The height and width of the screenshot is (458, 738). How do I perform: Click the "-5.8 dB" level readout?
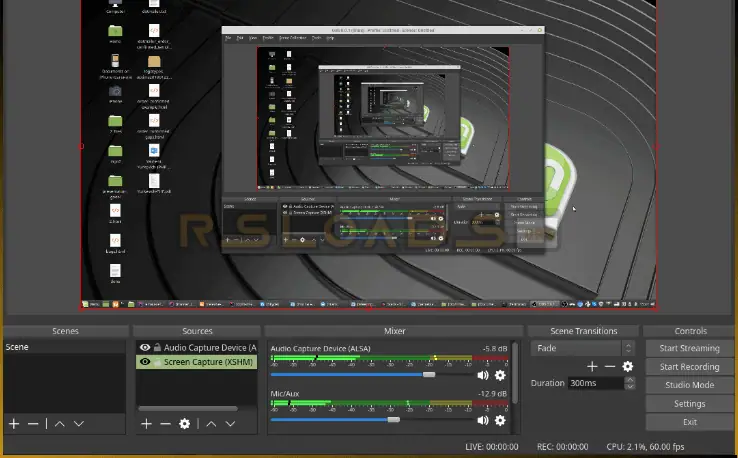tap(495, 349)
